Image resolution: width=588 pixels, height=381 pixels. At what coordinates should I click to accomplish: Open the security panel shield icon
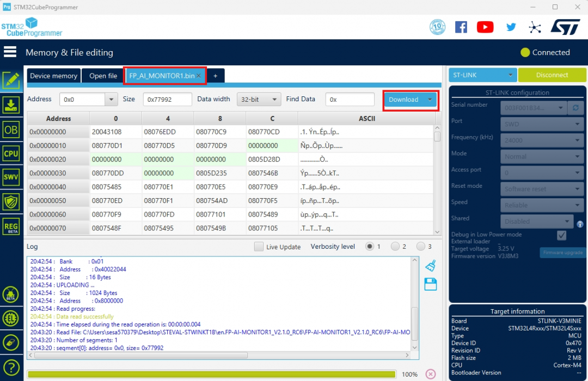click(11, 202)
